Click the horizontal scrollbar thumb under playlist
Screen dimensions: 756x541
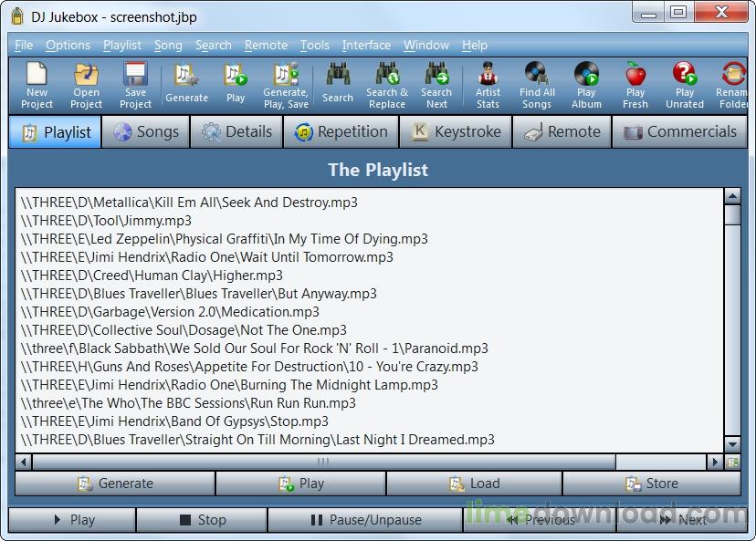click(x=322, y=462)
